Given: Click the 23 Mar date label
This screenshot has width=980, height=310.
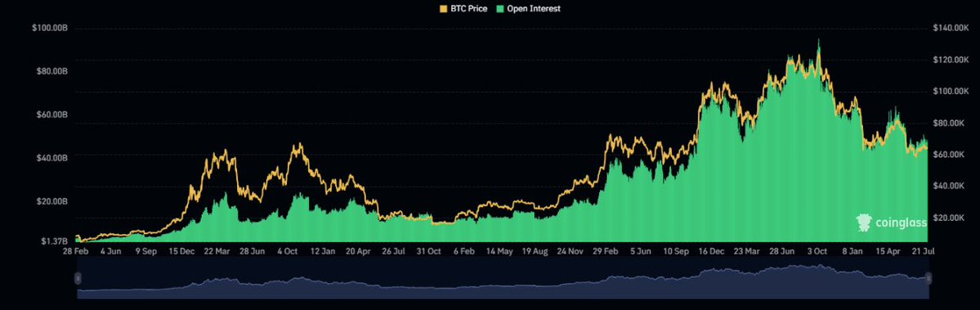Looking at the screenshot, I should [746, 251].
